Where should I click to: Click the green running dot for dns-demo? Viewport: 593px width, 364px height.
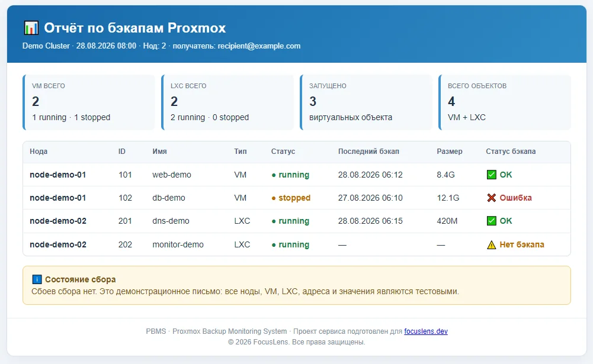pyautogui.click(x=274, y=221)
